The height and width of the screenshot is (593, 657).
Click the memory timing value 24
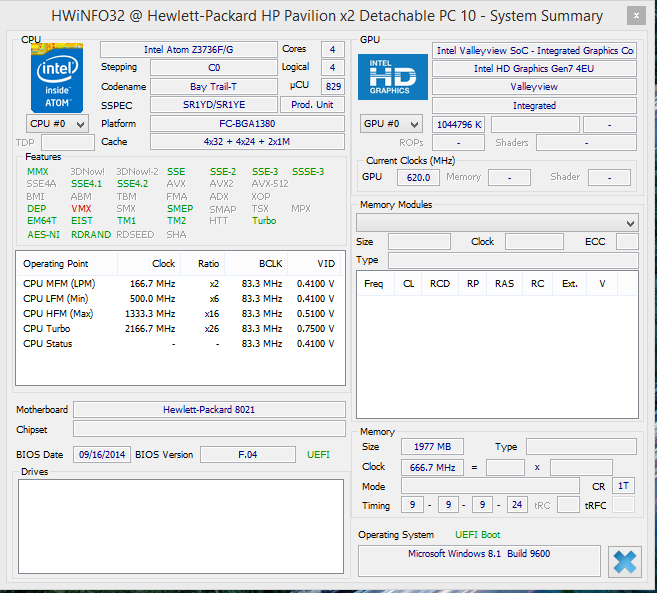coord(517,505)
